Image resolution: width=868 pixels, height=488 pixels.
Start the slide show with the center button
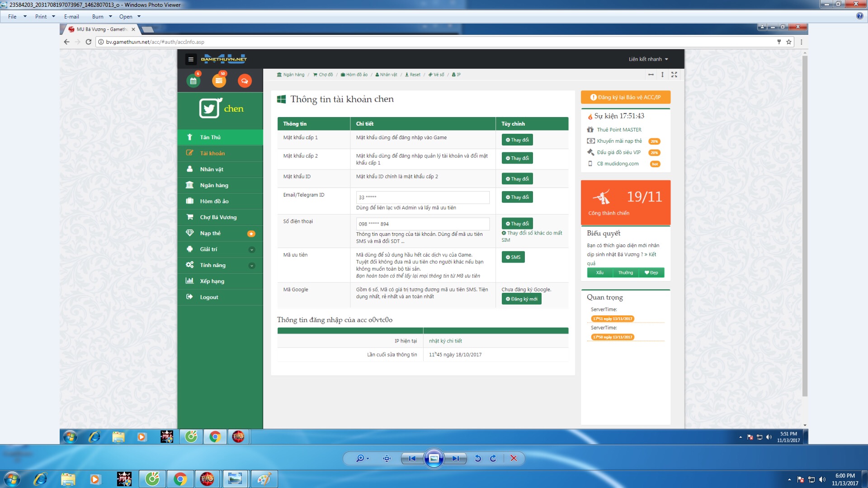[x=434, y=458]
